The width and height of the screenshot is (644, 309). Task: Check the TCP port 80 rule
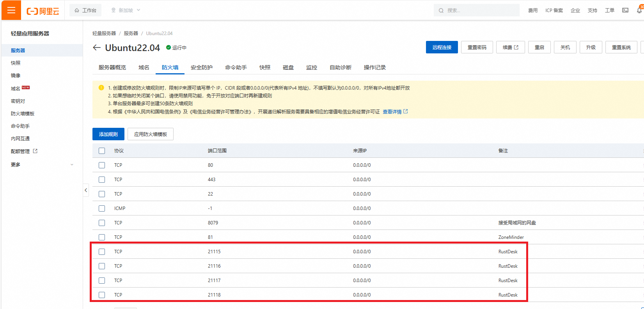102,165
